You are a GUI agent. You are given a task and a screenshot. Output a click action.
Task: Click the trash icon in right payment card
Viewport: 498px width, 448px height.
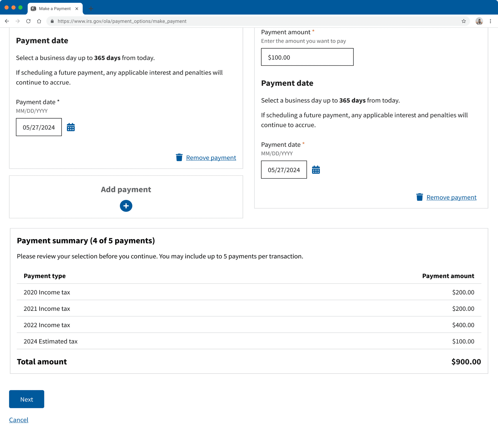[x=419, y=197]
